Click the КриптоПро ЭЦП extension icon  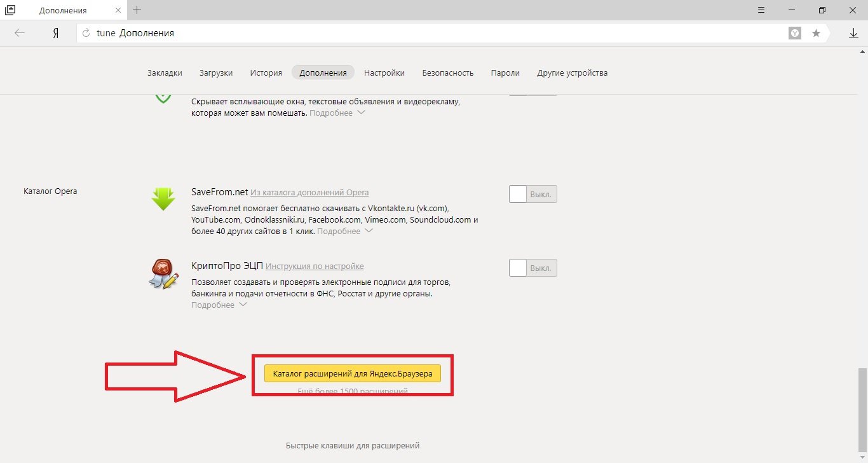coord(163,273)
